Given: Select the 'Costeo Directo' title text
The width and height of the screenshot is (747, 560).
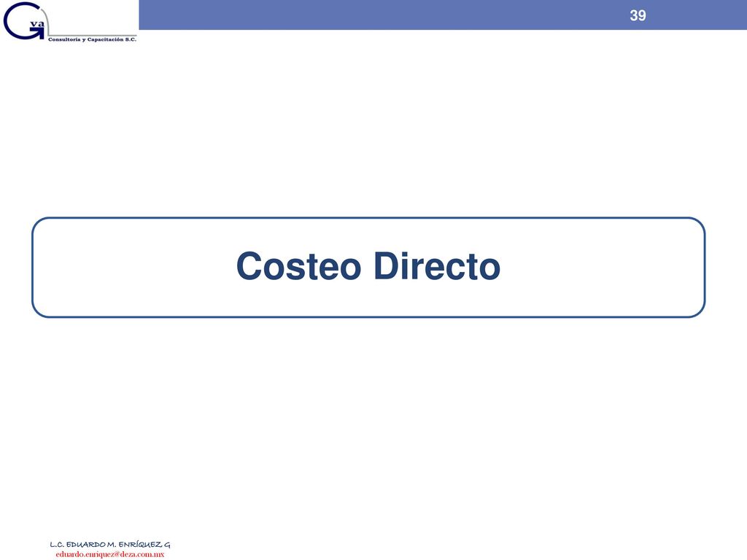Looking at the screenshot, I should [x=368, y=266].
